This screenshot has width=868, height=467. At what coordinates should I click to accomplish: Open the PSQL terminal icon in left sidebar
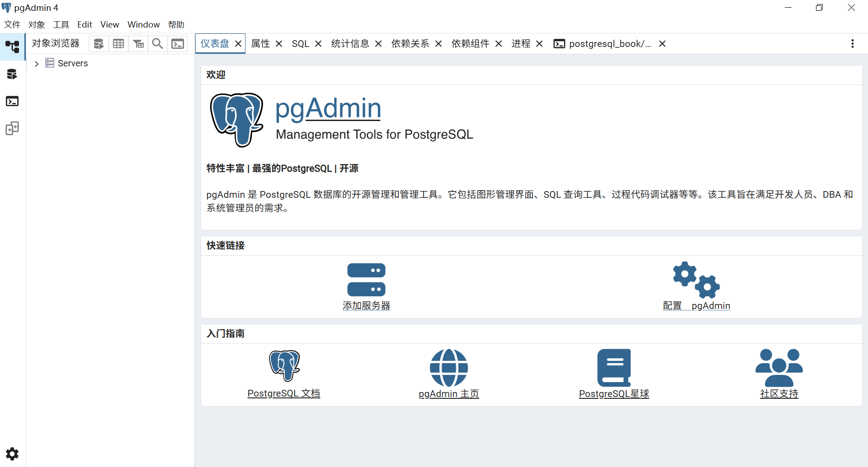[12, 101]
